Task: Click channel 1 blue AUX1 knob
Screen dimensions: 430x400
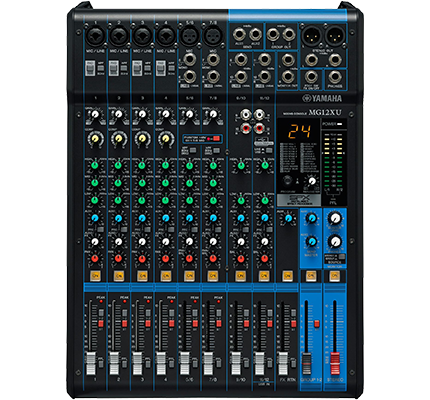Action: click(95, 218)
